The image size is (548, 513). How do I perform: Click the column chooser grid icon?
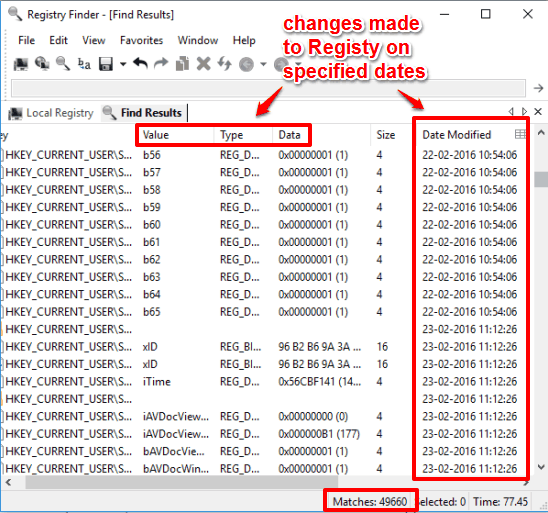(520, 134)
